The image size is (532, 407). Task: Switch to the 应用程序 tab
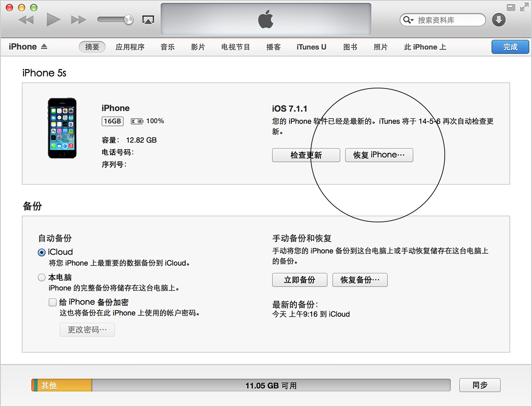tap(130, 47)
